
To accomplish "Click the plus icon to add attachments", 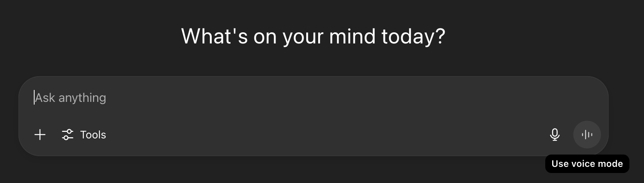I will [40, 135].
